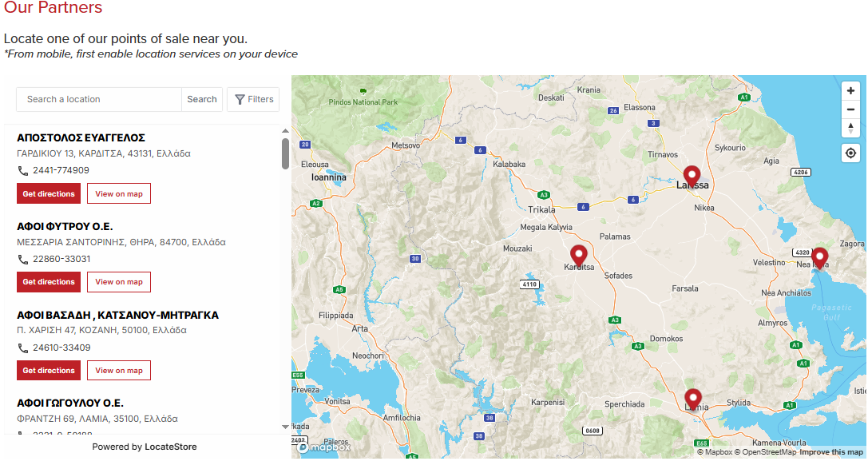This screenshot has height=461, width=868.
Task: Open the LocateStore link
Action: (171, 447)
